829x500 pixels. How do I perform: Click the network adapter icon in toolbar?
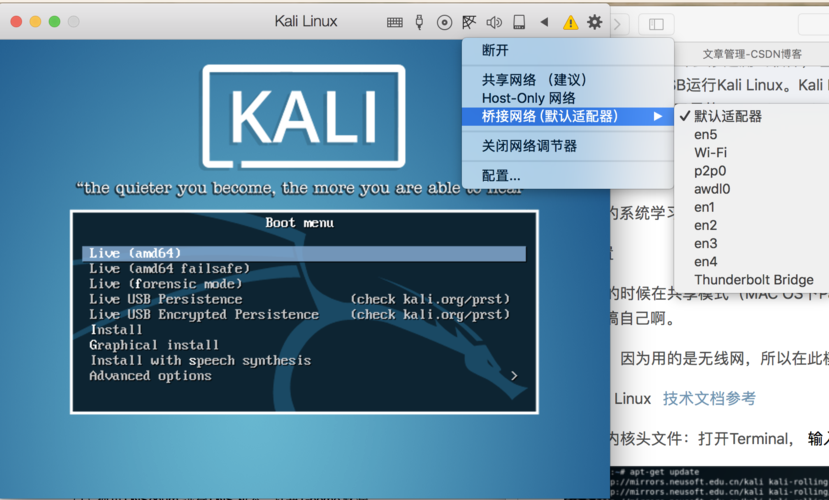pyautogui.click(x=469, y=22)
